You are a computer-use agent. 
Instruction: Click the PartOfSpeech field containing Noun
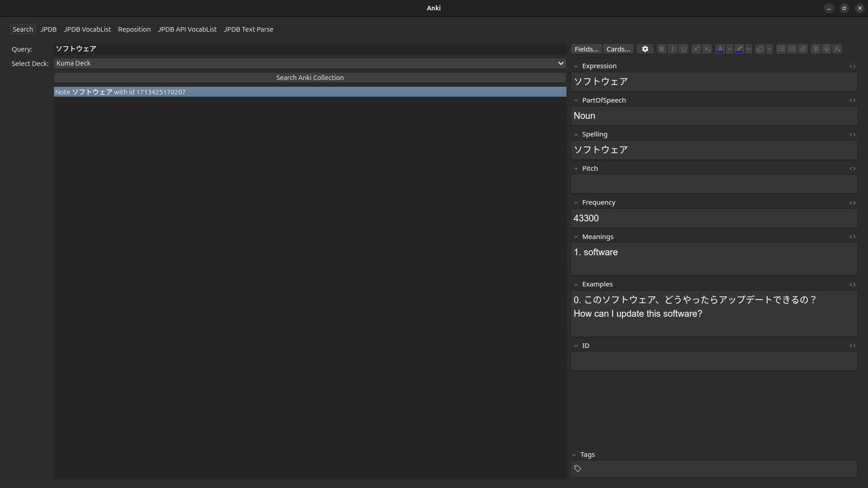pos(714,116)
